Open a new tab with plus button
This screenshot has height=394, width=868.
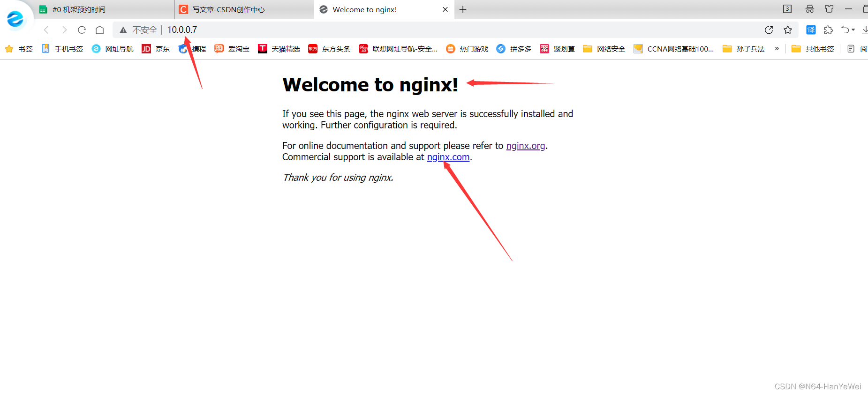pyautogui.click(x=463, y=9)
